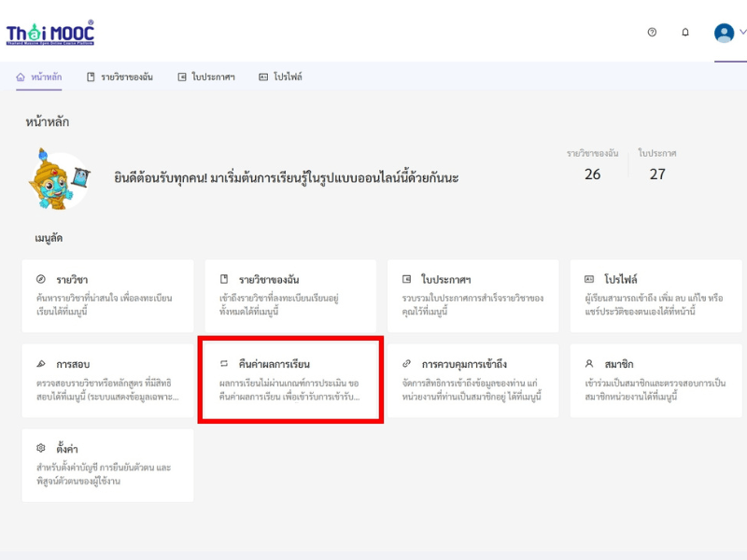The image size is (747, 560).
Task: Open the help question mark icon
Action: click(652, 32)
